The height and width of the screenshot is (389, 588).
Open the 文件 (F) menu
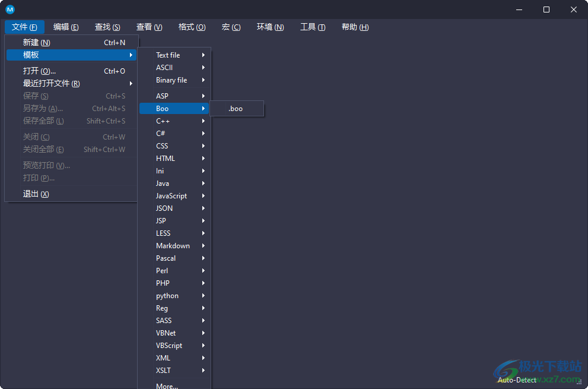point(24,27)
